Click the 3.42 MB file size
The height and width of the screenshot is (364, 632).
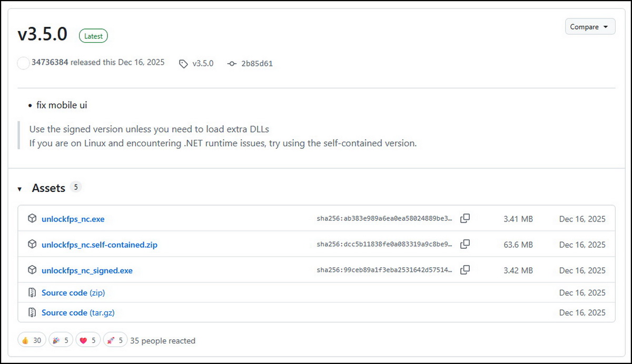(x=518, y=270)
